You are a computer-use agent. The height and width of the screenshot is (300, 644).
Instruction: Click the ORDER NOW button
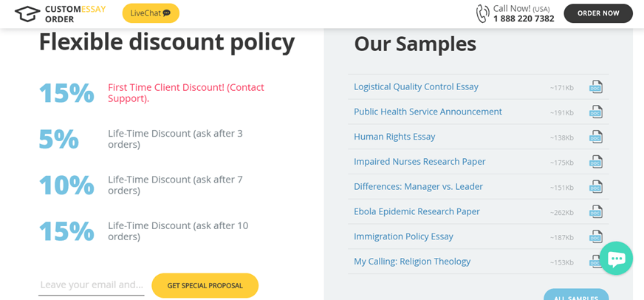pos(598,13)
